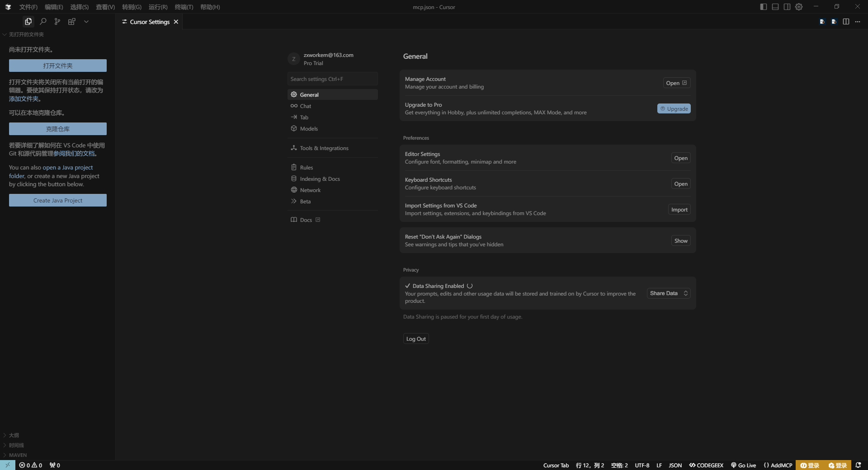Open Editor Settings
The image size is (868, 470).
pos(680,158)
